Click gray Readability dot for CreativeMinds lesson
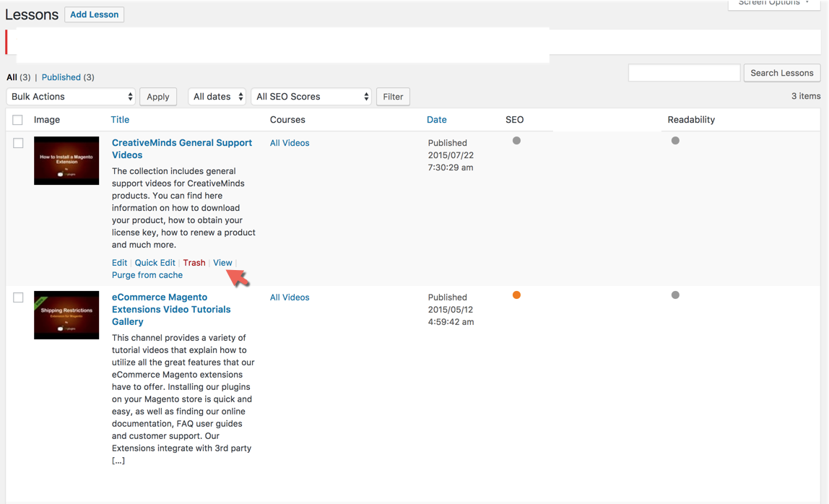The image size is (829, 504). [675, 141]
